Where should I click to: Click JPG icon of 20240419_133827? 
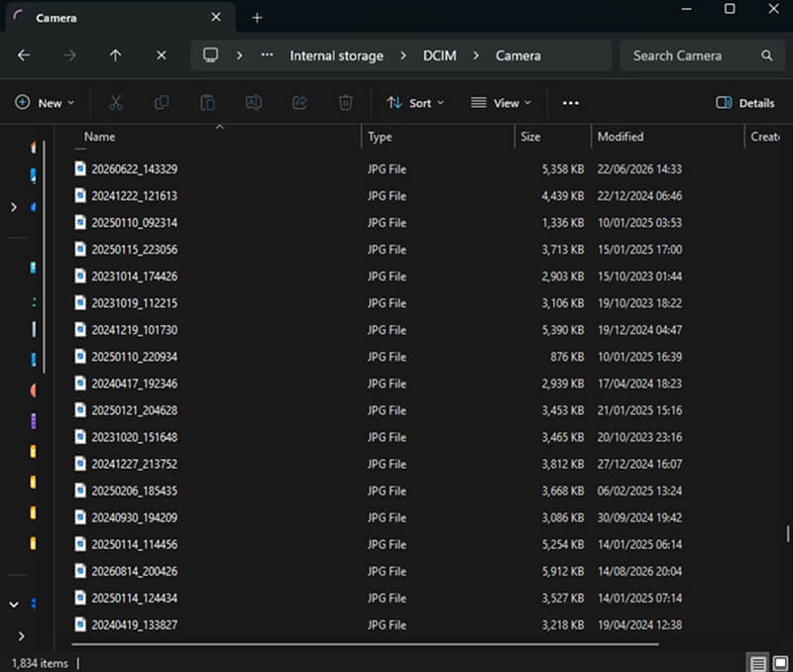point(80,624)
